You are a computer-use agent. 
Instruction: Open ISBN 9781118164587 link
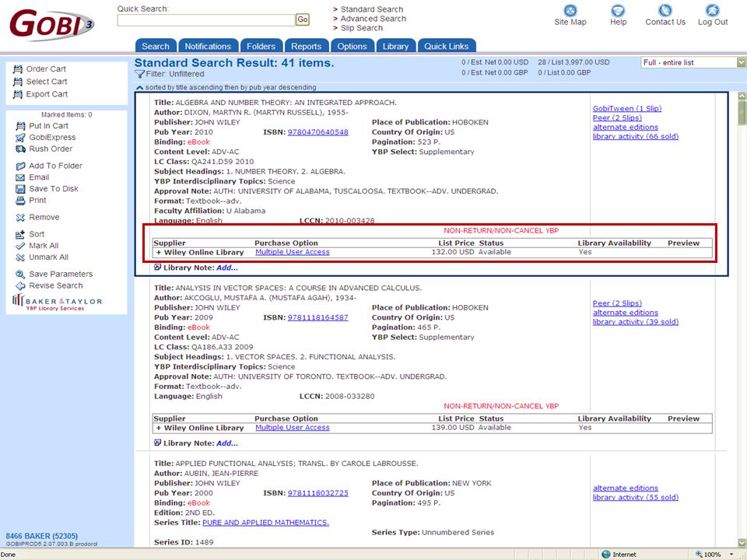317,317
